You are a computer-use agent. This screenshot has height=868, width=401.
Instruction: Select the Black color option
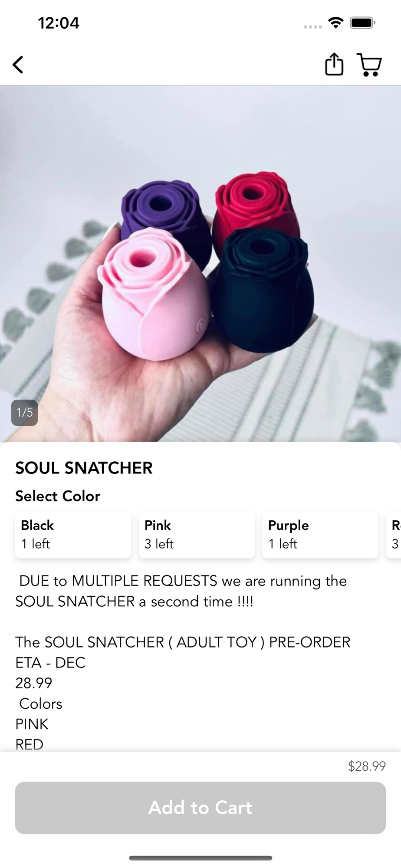click(73, 534)
